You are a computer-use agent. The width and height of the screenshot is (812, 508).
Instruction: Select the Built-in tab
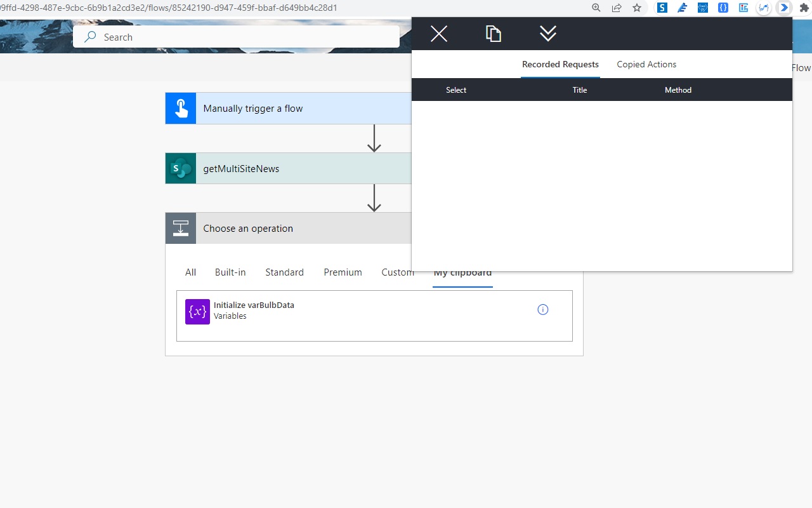[x=230, y=272]
